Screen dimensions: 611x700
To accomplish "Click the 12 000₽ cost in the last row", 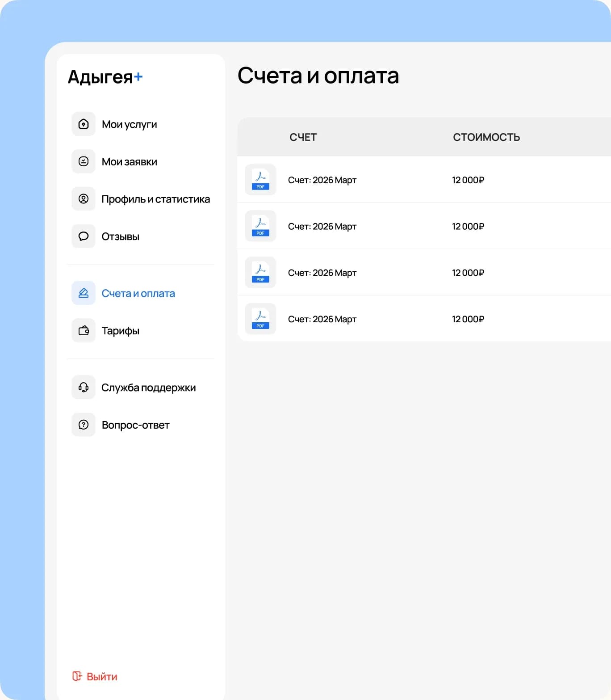I will [x=468, y=319].
